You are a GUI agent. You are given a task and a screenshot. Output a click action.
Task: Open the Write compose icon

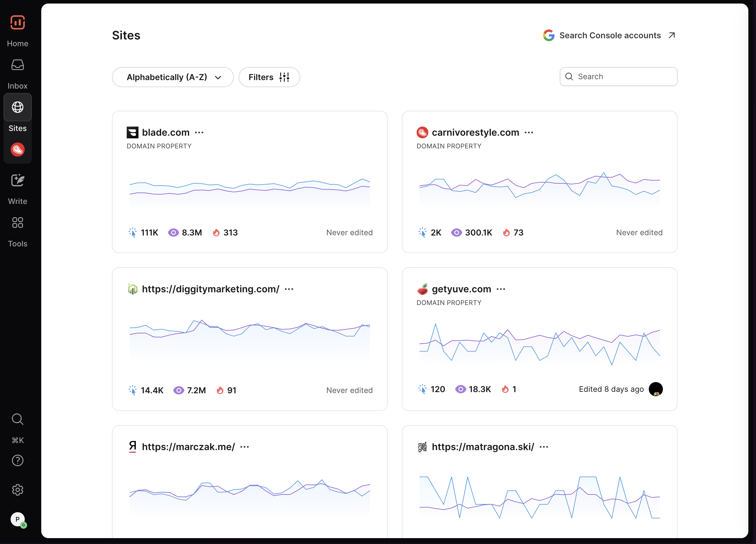pos(17,180)
